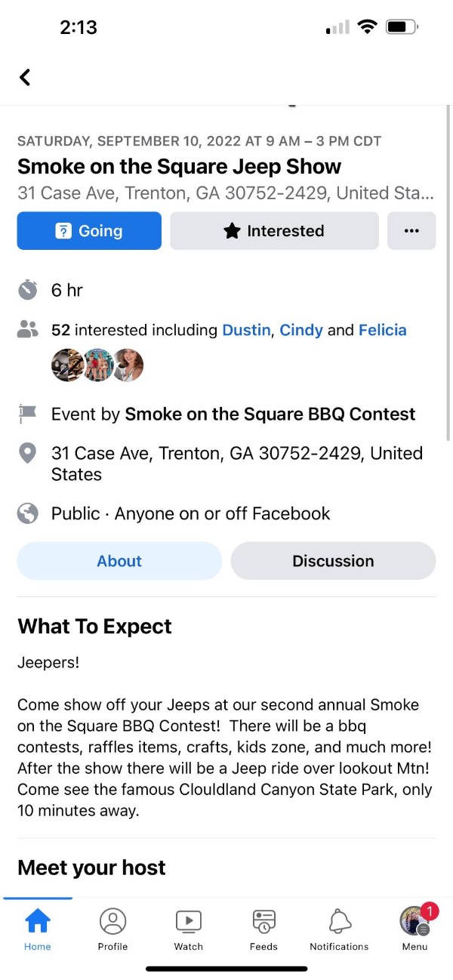
Task: Open Dustin's profile link
Action: (246, 330)
